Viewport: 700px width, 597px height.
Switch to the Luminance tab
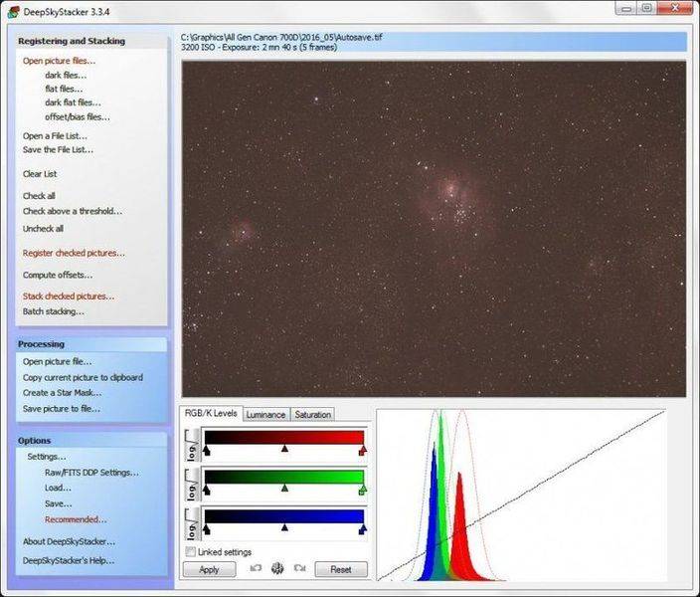click(x=265, y=414)
